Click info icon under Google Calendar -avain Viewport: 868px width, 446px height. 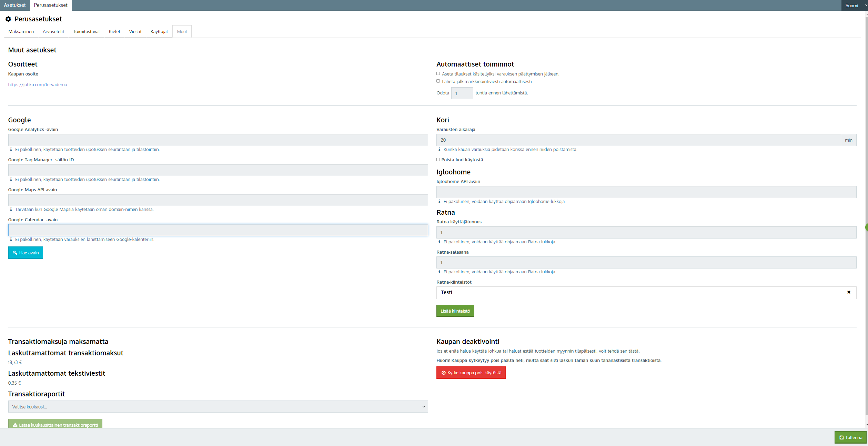pos(11,240)
